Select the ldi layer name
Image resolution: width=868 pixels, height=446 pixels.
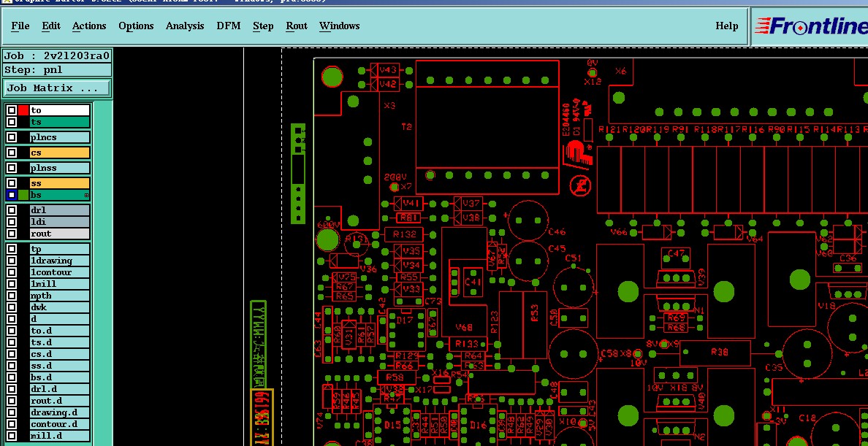[60, 222]
